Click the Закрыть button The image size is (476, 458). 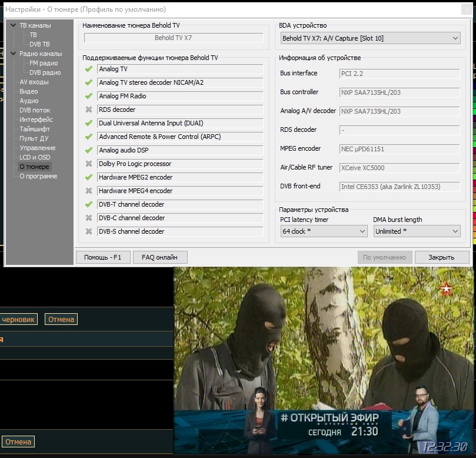pos(441,257)
